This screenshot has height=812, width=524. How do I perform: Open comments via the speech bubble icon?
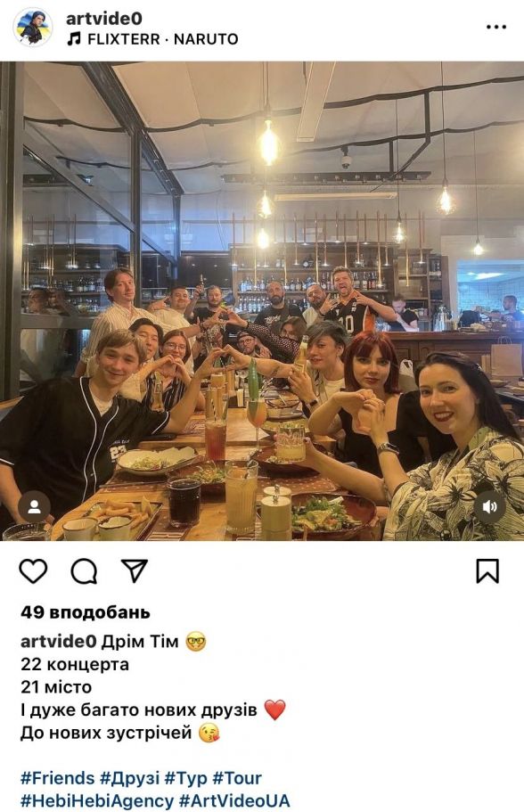(x=84, y=571)
